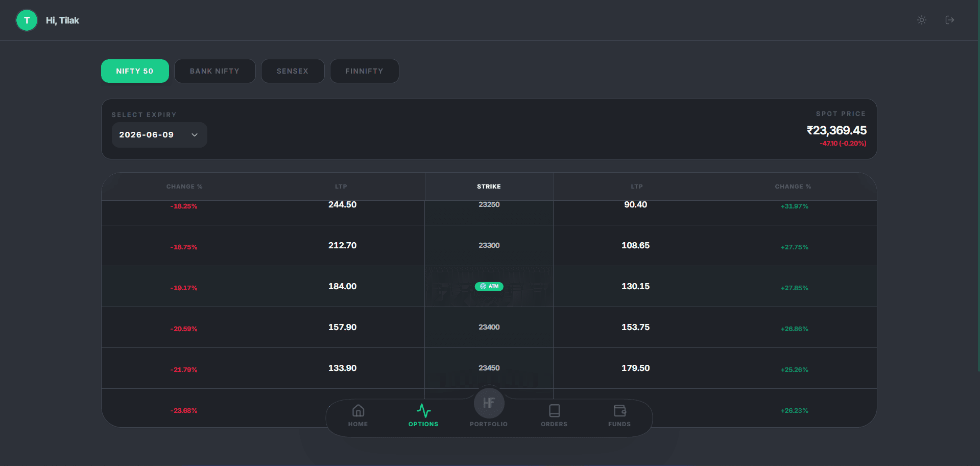The width and height of the screenshot is (980, 466).
Task: Click strike 23300 cell
Action: click(489, 245)
